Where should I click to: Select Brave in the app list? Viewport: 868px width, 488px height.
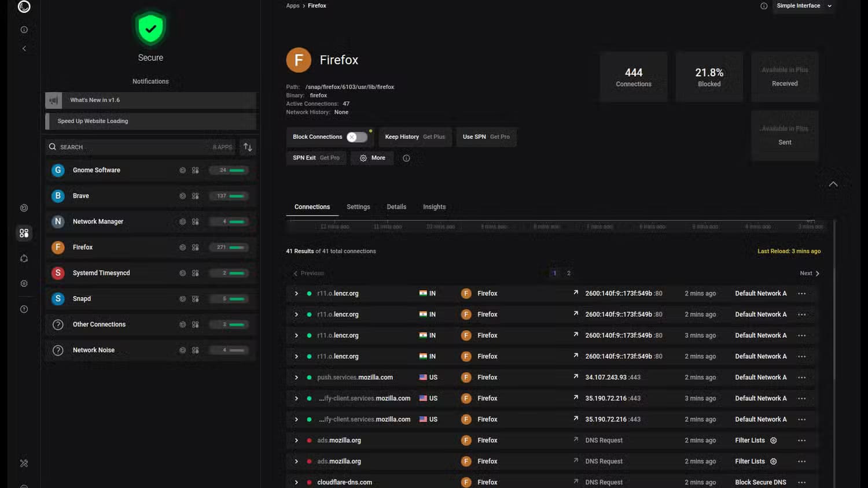pyautogui.click(x=150, y=196)
